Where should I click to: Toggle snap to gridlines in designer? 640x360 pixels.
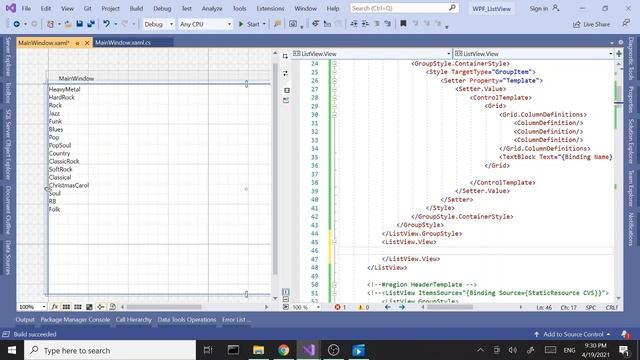pos(78,307)
